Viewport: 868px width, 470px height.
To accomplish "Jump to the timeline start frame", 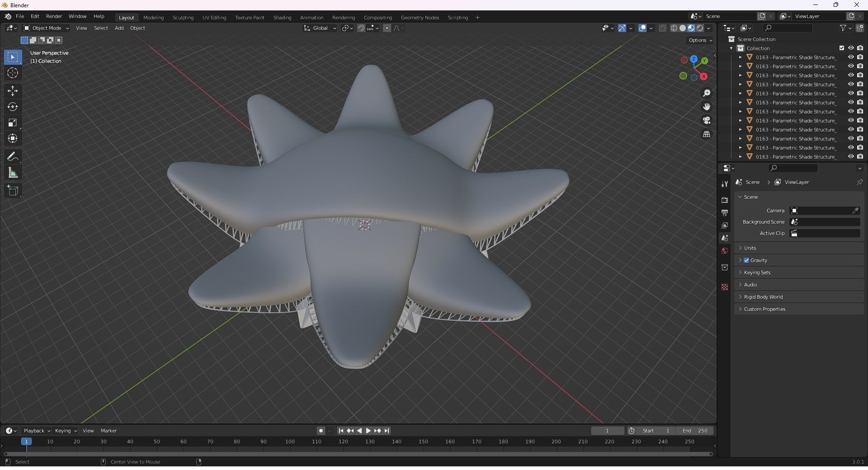I will click(x=341, y=431).
